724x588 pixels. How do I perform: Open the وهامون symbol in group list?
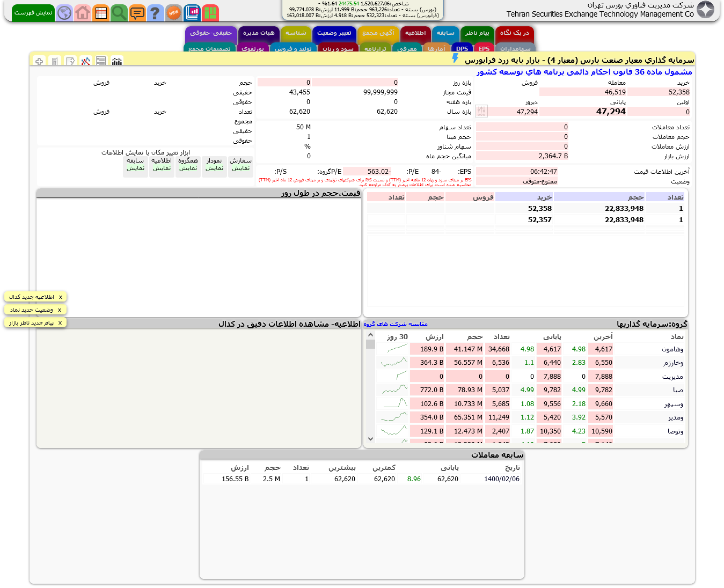click(x=672, y=349)
